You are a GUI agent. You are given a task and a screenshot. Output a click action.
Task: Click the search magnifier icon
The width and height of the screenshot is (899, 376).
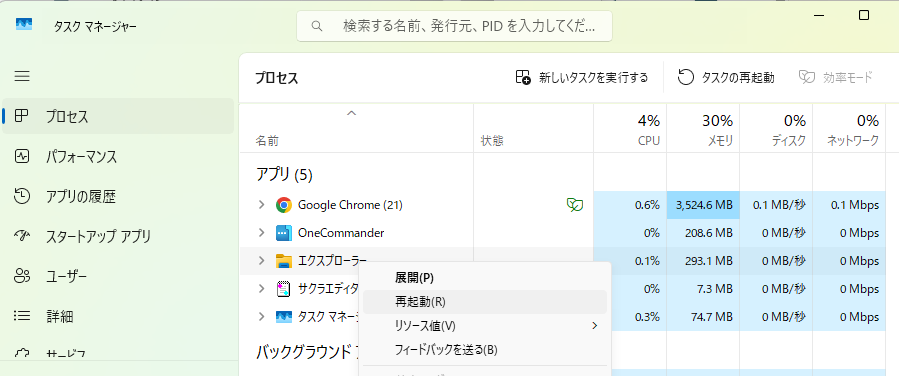point(315,26)
